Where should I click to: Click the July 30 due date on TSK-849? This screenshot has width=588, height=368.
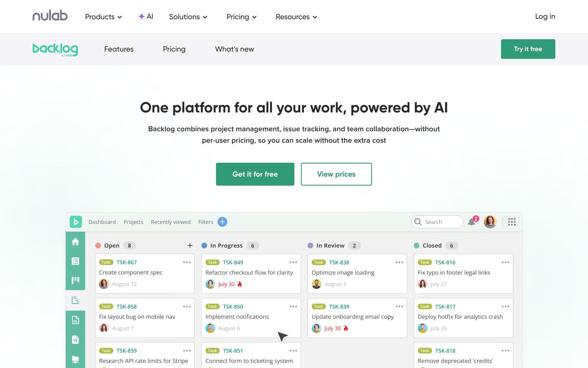pos(226,284)
